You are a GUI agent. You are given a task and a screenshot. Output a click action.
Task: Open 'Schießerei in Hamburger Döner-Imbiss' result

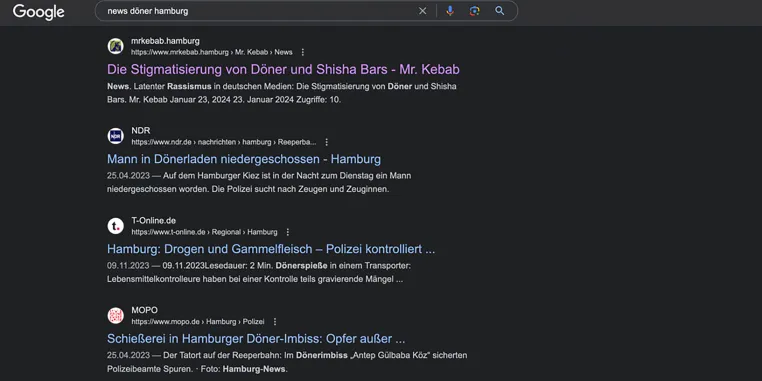256,339
